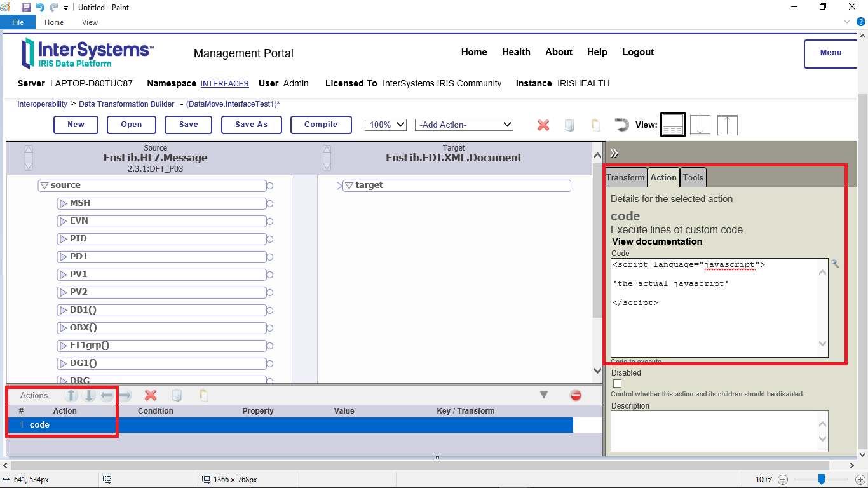Delete selected action with red X in Actions bar

click(x=151, y=395)
